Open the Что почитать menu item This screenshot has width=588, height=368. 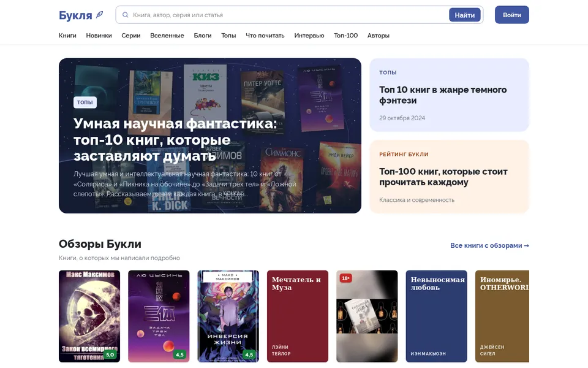tap(265, 36)
